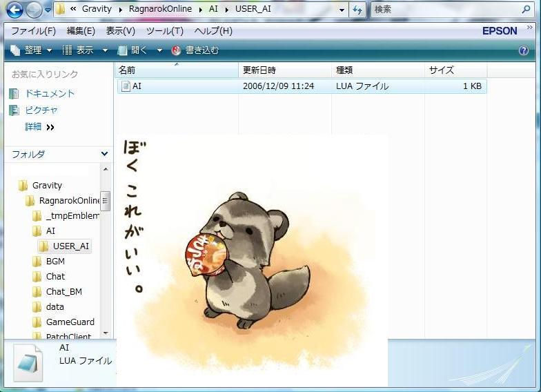Select the AI LUA file in the list
The image size is (541, 392).
[x=302, y=86]
